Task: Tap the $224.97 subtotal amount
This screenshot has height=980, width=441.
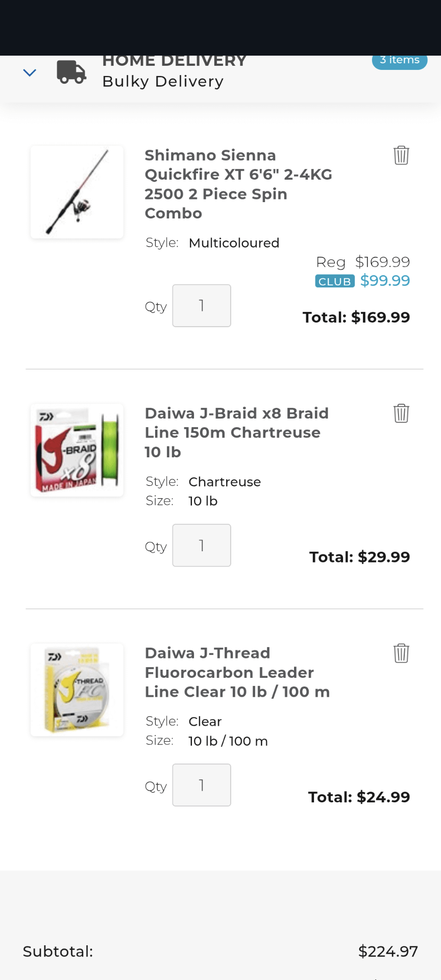Action: (x=388, y=951)
